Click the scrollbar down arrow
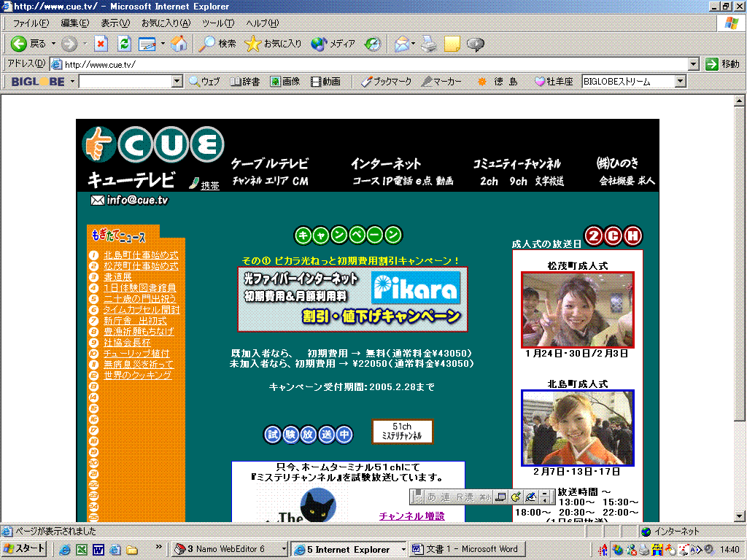This screenshot has height=560, width=747. click(x=739, y=516)
